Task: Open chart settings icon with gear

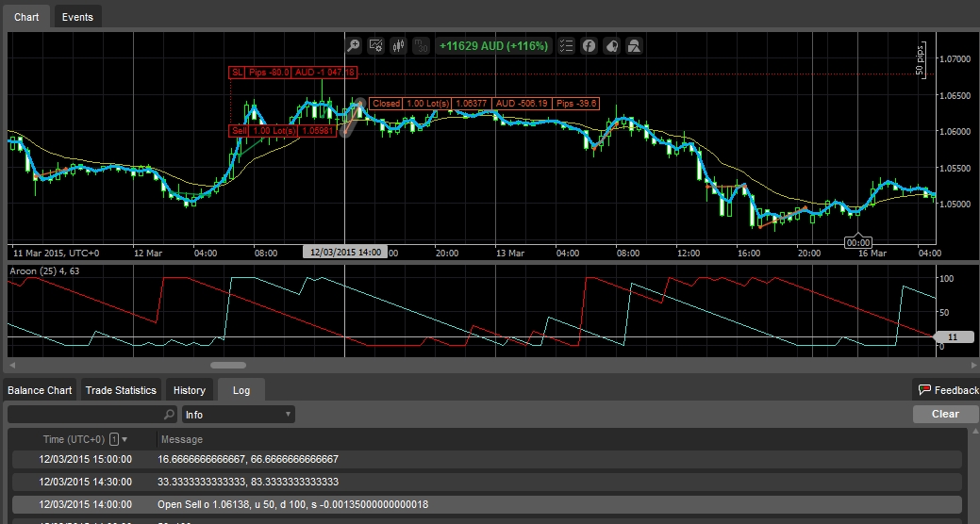Action: click(x=375, y=45)
